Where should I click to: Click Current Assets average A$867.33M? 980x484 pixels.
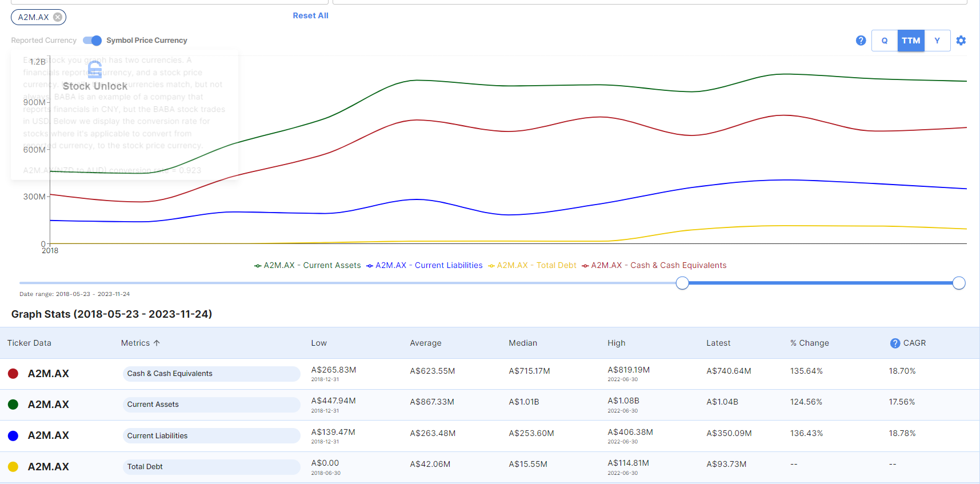tap(432, 402)
